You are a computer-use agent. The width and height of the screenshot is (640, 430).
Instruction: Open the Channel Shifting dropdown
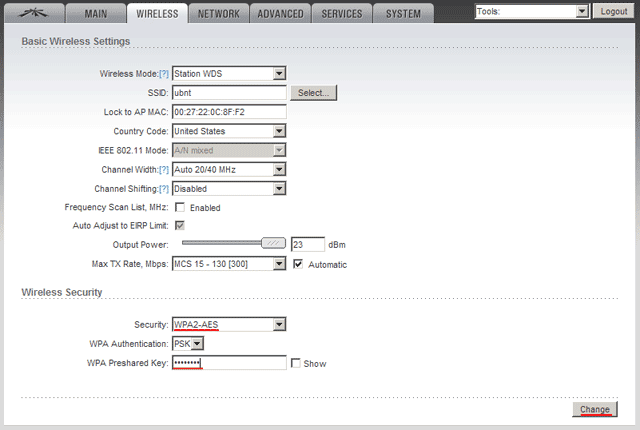(x=229, y=188)
